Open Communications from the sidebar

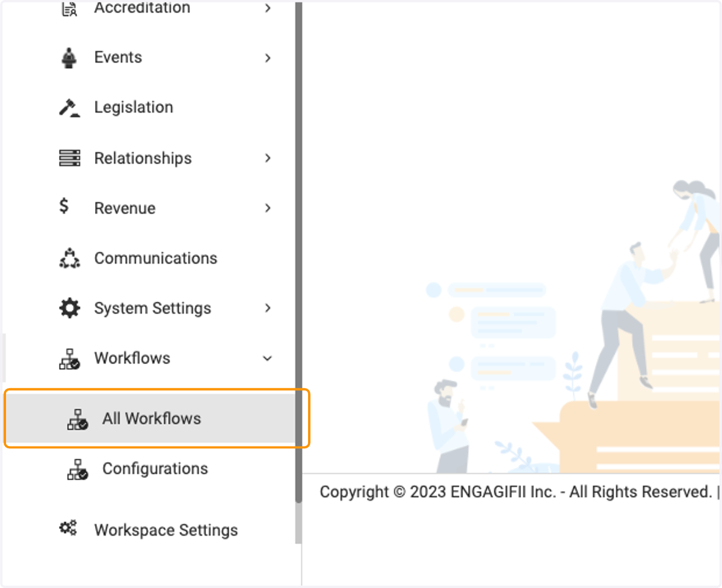coord(155,258)
